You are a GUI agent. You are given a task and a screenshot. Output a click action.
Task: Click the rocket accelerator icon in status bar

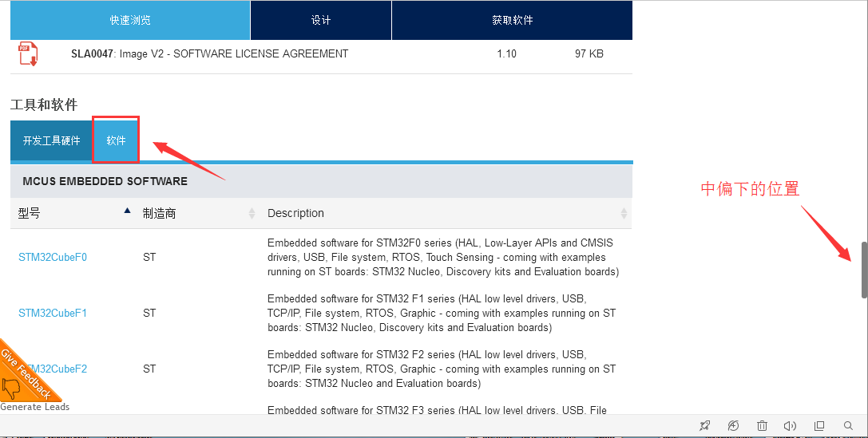pyautogui.click(x=704, y=426)
